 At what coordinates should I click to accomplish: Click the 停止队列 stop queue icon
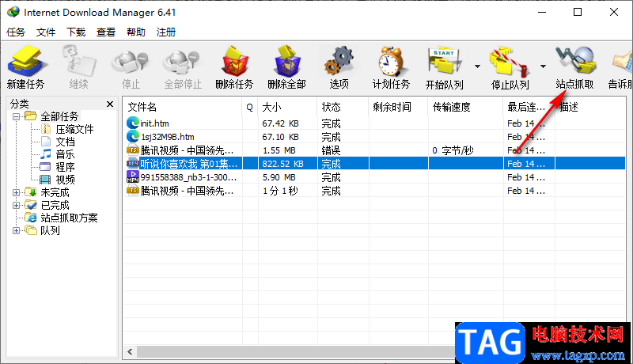coord(509,63)
